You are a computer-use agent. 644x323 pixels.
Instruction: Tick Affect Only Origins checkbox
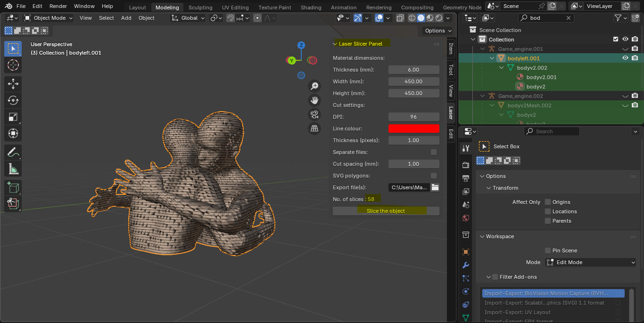tap(548, 202)
